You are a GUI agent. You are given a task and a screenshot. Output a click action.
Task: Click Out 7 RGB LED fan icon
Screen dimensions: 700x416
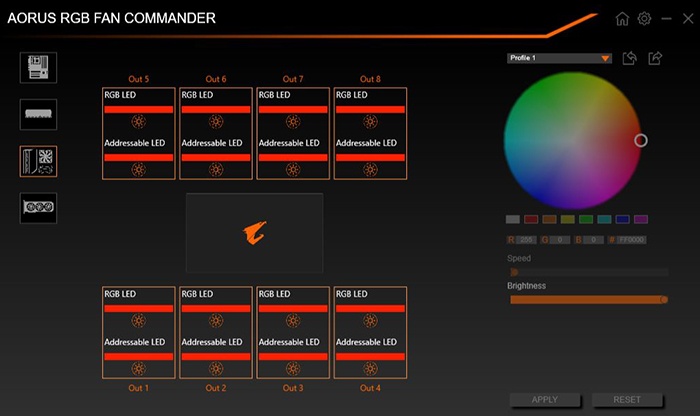tap(293, 121)
